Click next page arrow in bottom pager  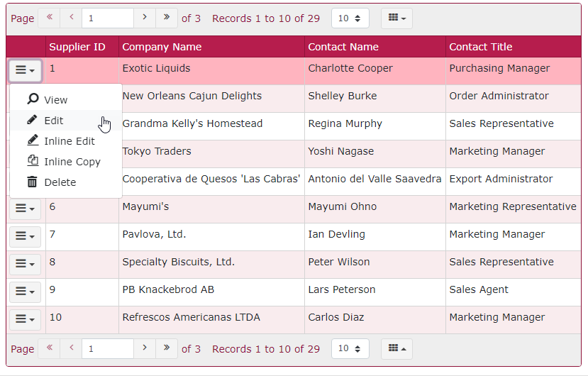coord(145,348)
